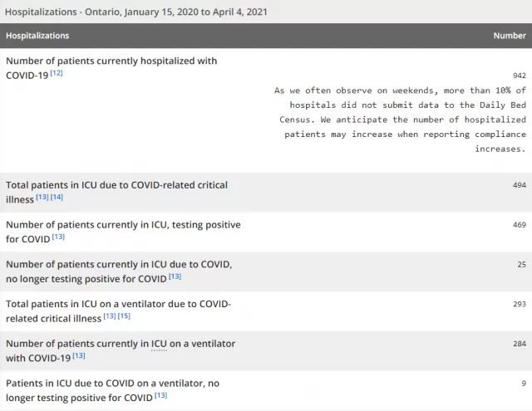Click the dotted-underlined ICU abbreviation

(x=159, y=344)
